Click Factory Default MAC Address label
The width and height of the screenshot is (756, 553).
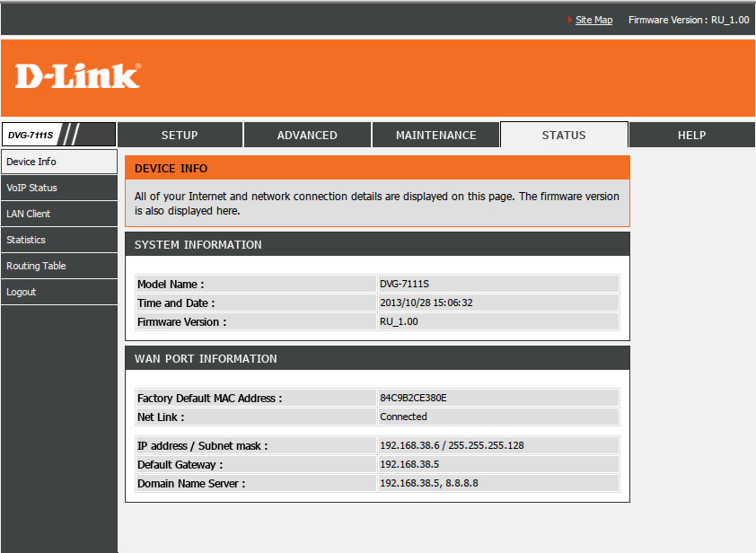pyautogui.click(x=210, y=399)
